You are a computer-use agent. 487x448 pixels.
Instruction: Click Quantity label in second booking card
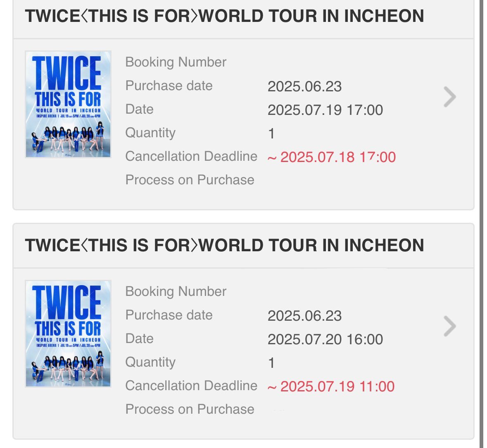click(x=150, y=362)
